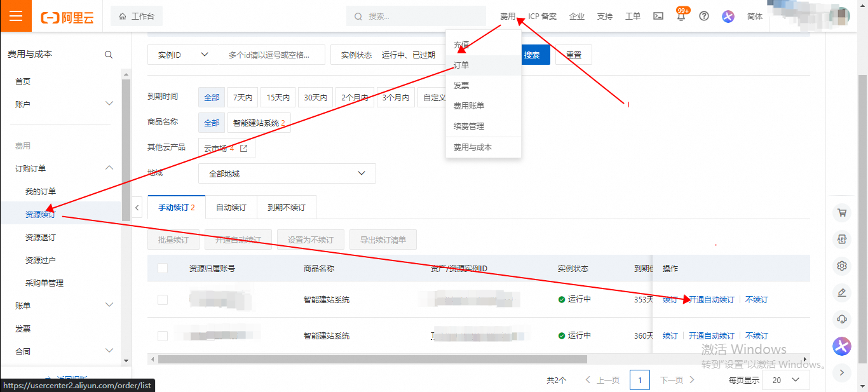Click 不续订 in the second row
Image resolution: width=868 pixels, height=392 pixels.
pos(757,335)
